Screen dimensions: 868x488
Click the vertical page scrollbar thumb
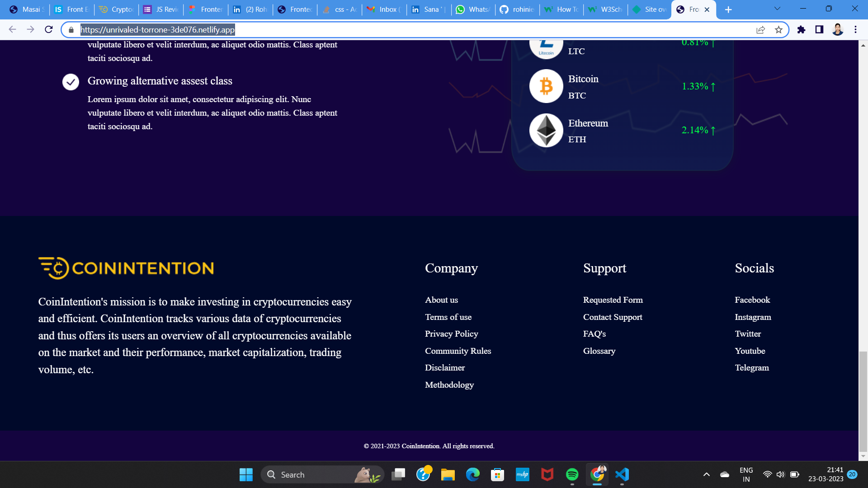click(863, 401)
